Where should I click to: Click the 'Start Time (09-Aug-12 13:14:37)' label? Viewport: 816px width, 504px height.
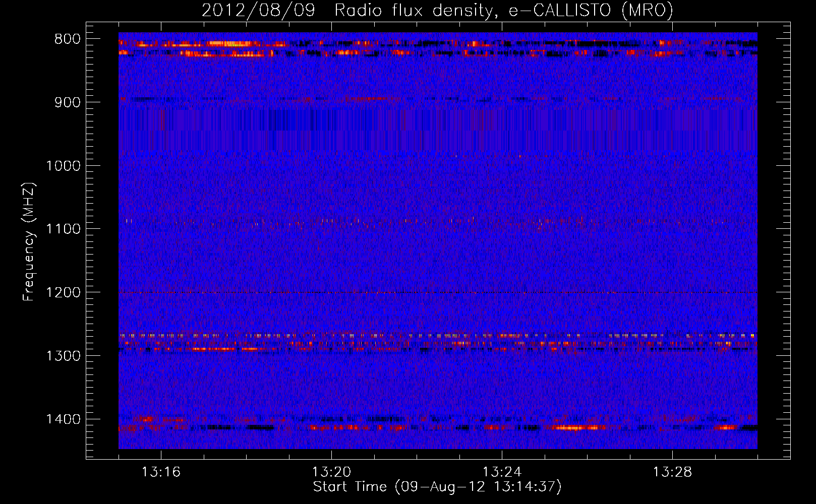tap(437, 487)
